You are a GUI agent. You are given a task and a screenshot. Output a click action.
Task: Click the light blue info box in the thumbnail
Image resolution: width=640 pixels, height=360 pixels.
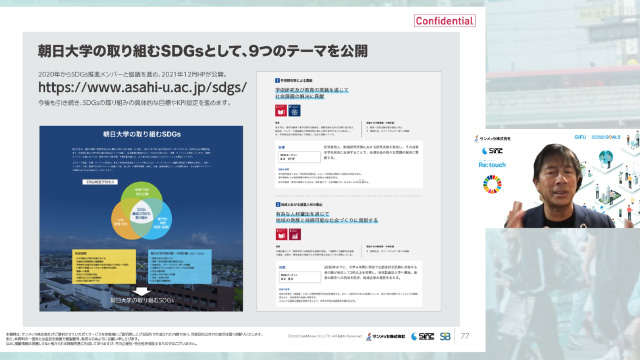[x=180, y=267]
